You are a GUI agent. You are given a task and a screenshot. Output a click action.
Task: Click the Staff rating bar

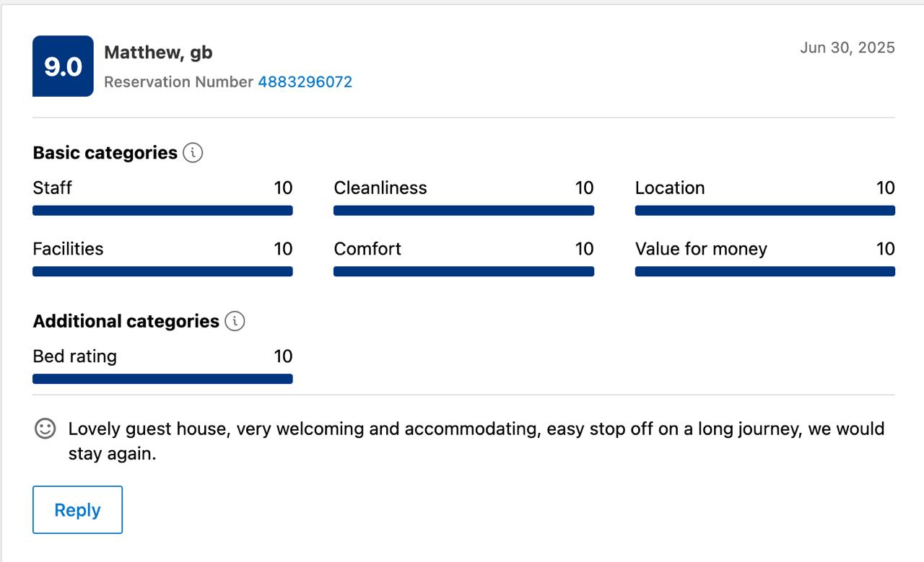(x=162, y=211)
